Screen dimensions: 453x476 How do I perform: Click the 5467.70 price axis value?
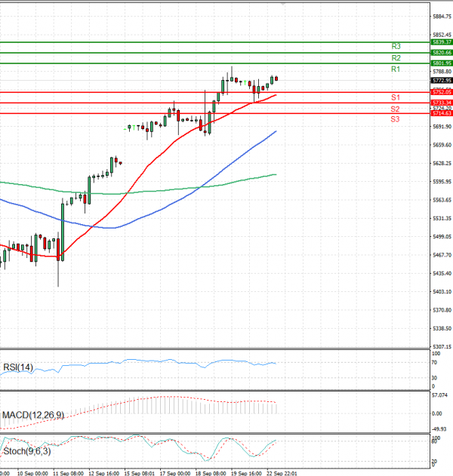tap(442, 255)
